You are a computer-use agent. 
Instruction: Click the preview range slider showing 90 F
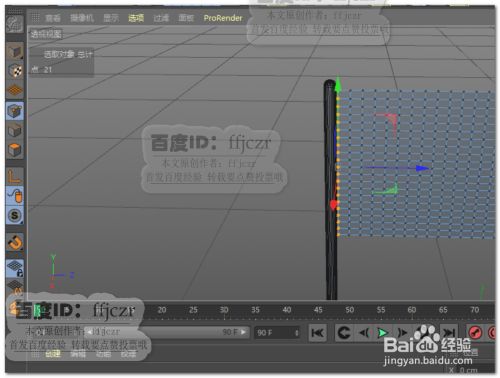167,332
